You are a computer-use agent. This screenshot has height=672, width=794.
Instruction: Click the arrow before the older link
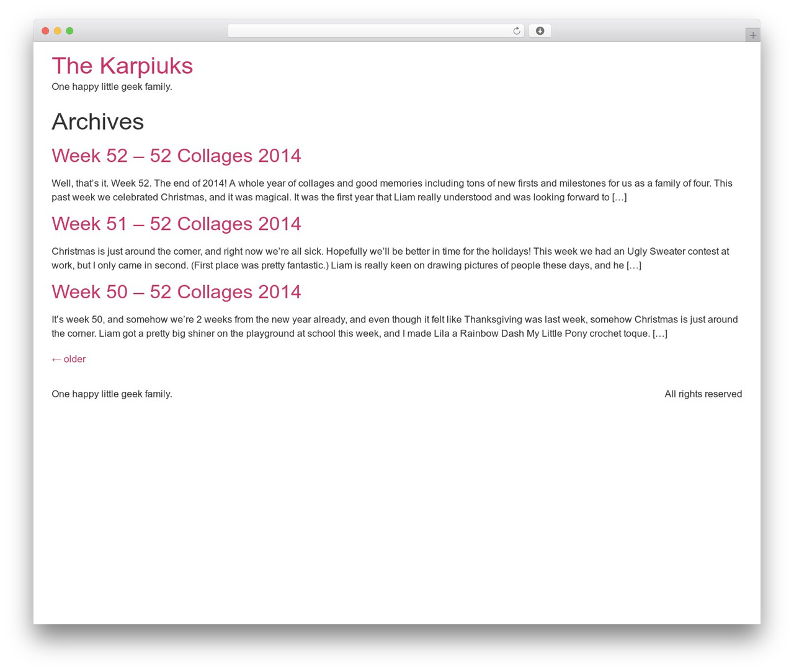coord(56,360)
